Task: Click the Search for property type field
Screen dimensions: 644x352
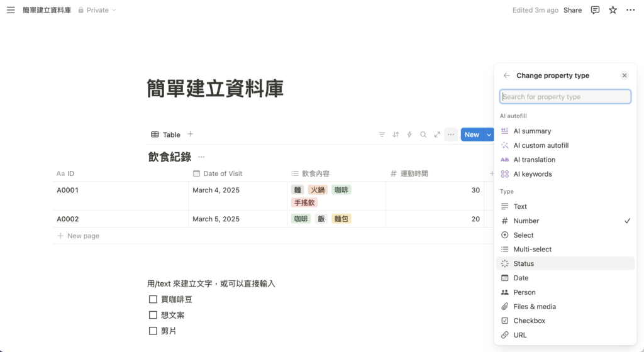Action: pyautogui.click(x=565, y=97)
